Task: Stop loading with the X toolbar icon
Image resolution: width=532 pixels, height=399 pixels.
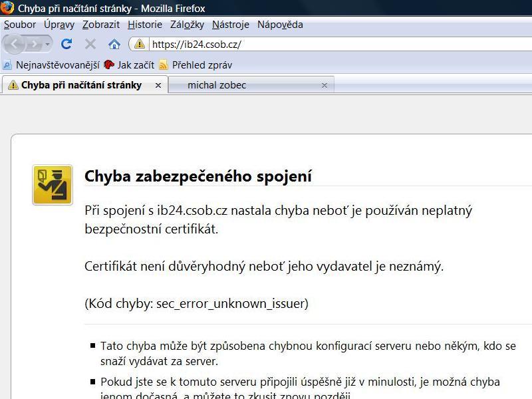Action: (x=90, y=44)
